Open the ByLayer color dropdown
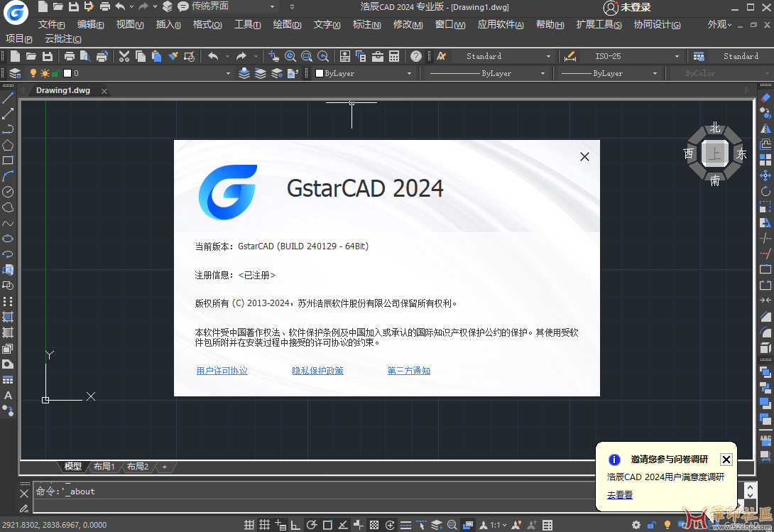774x532 pixels. (409, 73)
